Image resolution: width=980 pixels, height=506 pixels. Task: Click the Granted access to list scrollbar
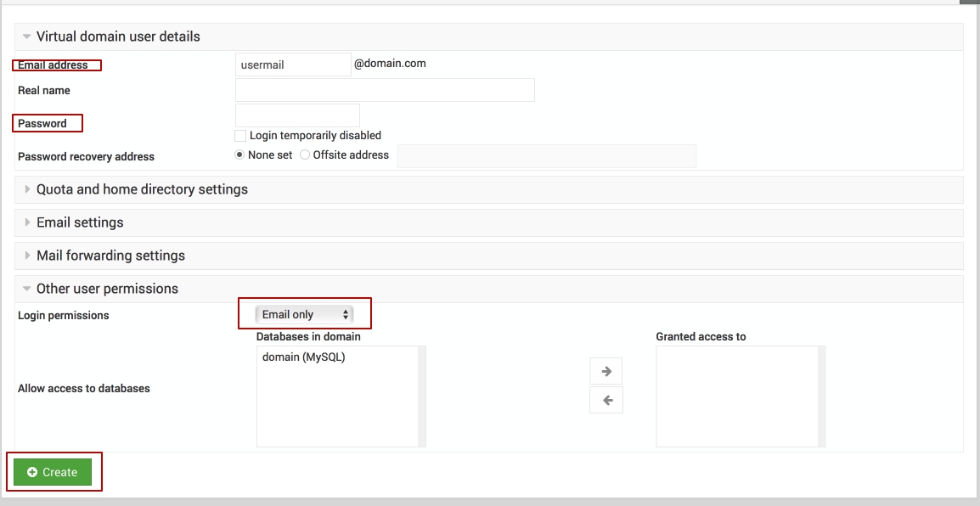click(821, 396)
